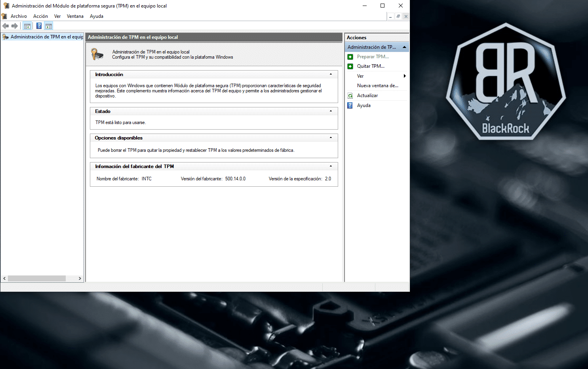Click the console icon left of Archivo menu
This screenshot has height=369, width=588.
coord(4,16)
